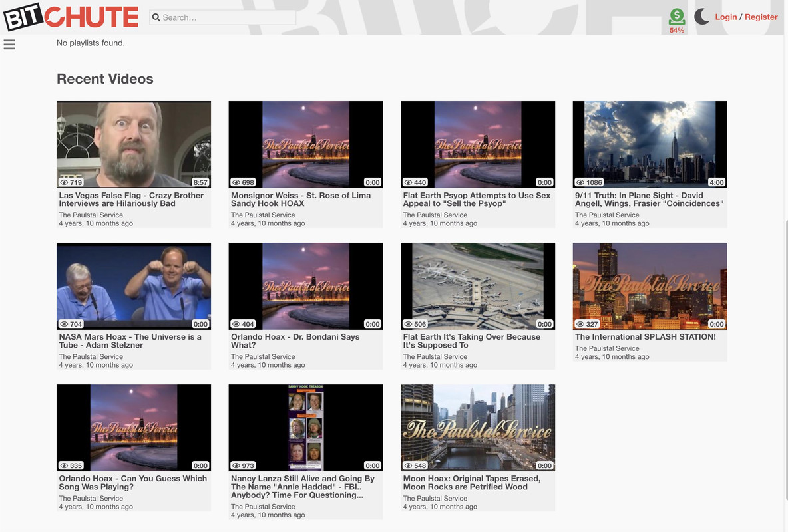
Task: Open 9/11 Truth In Plane Sight thumbnail
Action: (650, 144)
